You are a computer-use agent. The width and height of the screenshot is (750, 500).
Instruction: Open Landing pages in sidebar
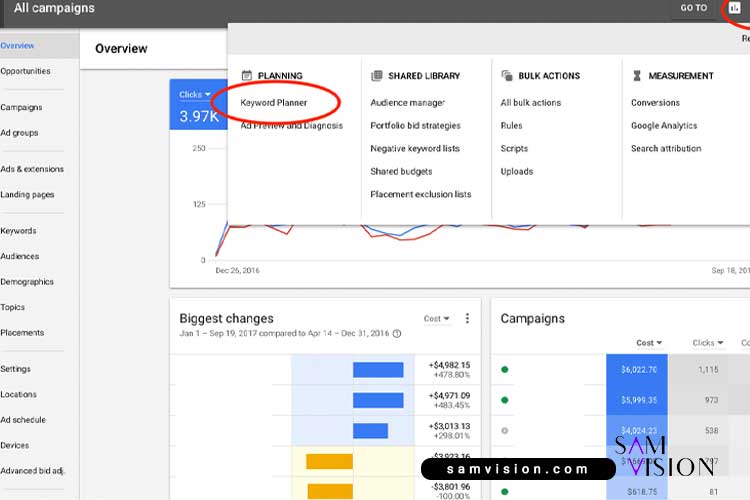click(27, 194)
